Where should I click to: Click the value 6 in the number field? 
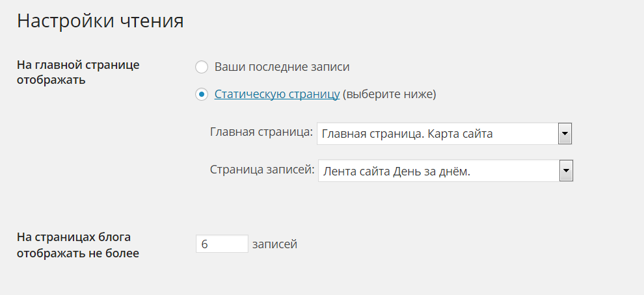pos(205,244)
